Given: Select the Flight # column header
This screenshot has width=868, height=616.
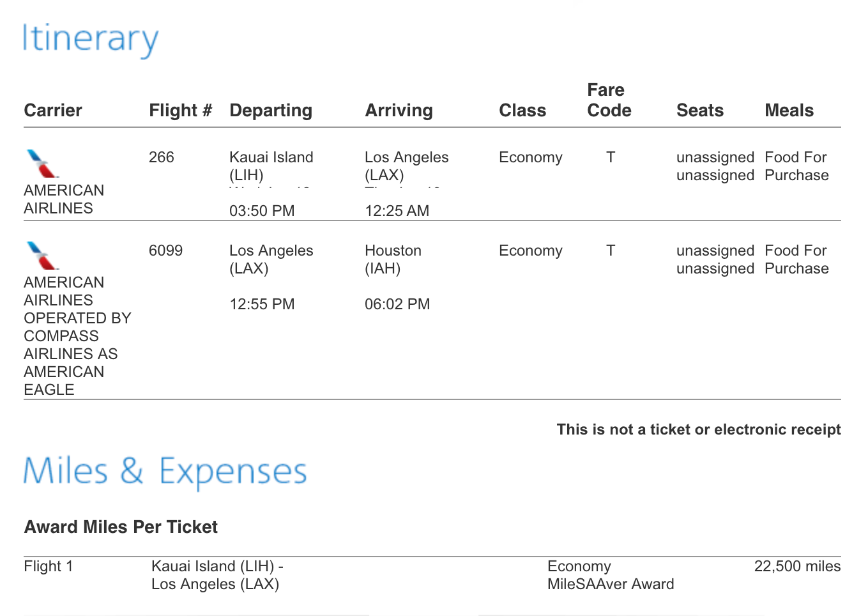Looking at the screenshot, I should click(180, 111).
